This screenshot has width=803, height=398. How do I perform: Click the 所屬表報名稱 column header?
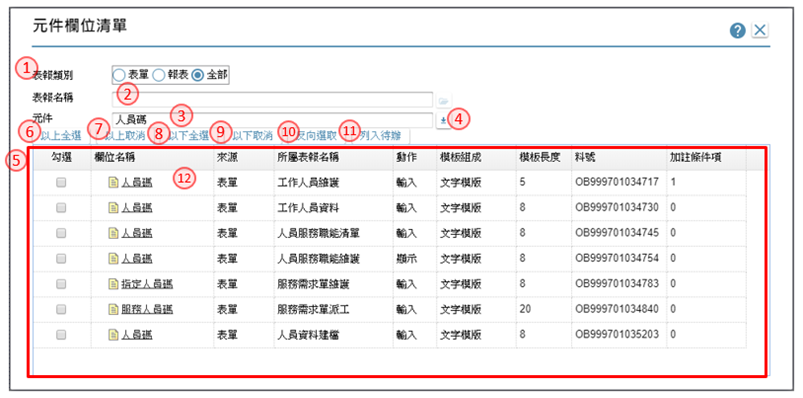tap(308, 158)
